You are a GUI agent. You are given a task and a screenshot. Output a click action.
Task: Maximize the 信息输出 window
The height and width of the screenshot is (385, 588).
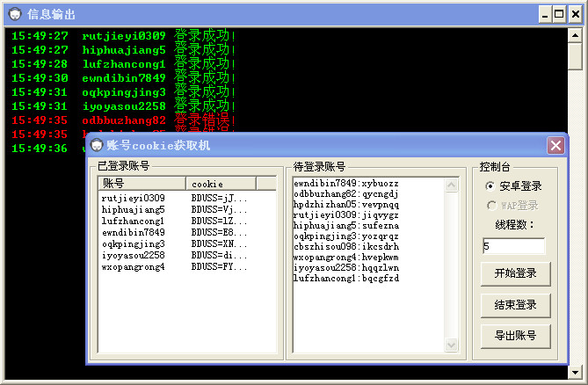tap(559, 15)
